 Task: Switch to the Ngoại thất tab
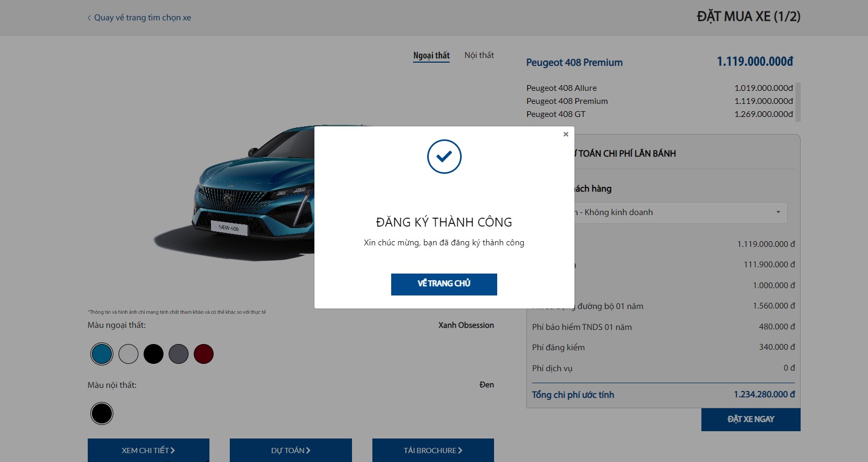[x=431, y=56]
